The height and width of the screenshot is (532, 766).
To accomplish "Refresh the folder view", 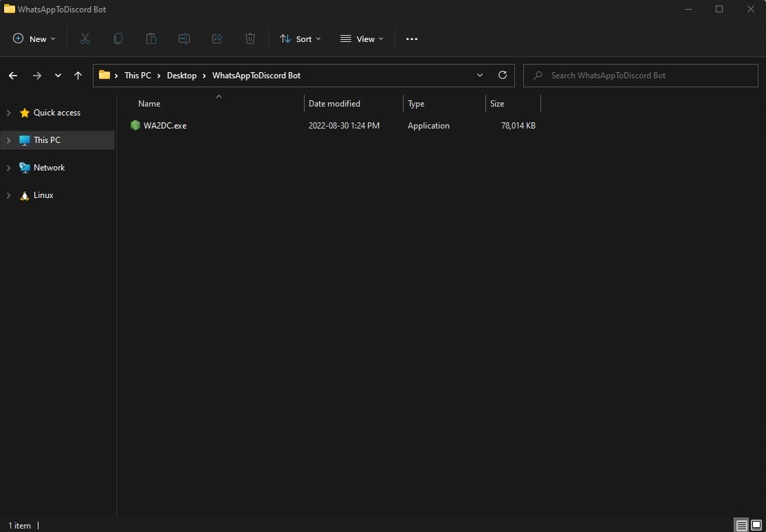I will click(x=502, y=75).
